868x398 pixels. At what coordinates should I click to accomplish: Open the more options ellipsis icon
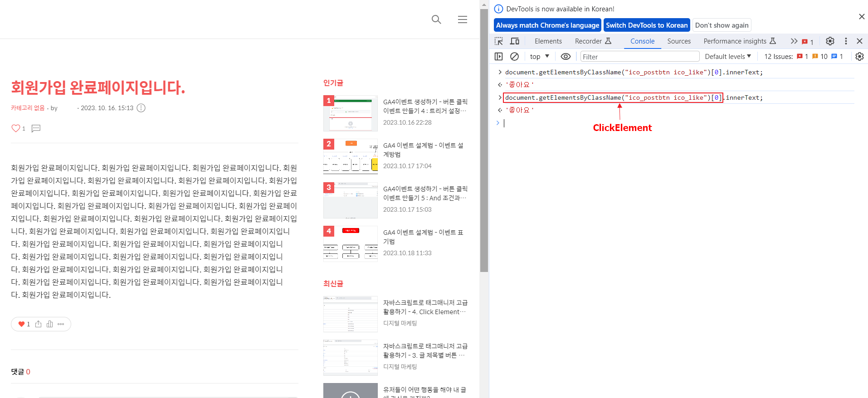61,324
